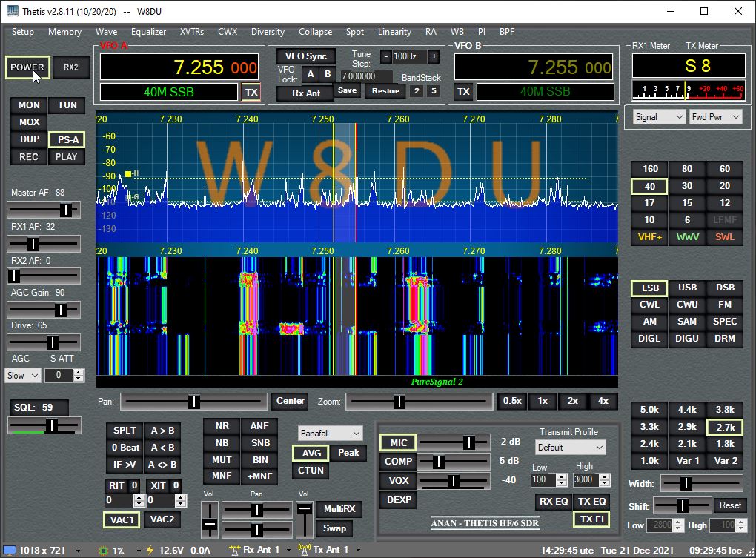The width and height of the screenshot is (756, 558).
Task: Toggle the POWER button off
Action: tap(27, 67)
